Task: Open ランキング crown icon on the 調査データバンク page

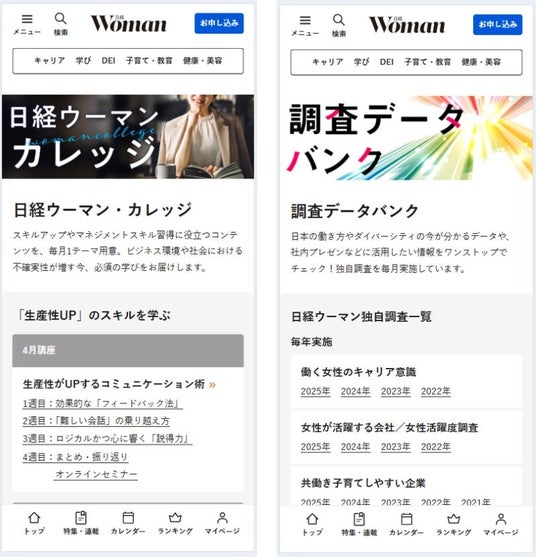Action: pos(454,524)
